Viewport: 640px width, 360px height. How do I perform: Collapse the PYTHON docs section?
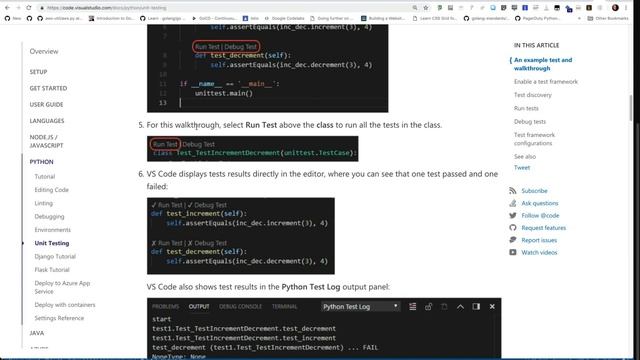coord(41,162)
